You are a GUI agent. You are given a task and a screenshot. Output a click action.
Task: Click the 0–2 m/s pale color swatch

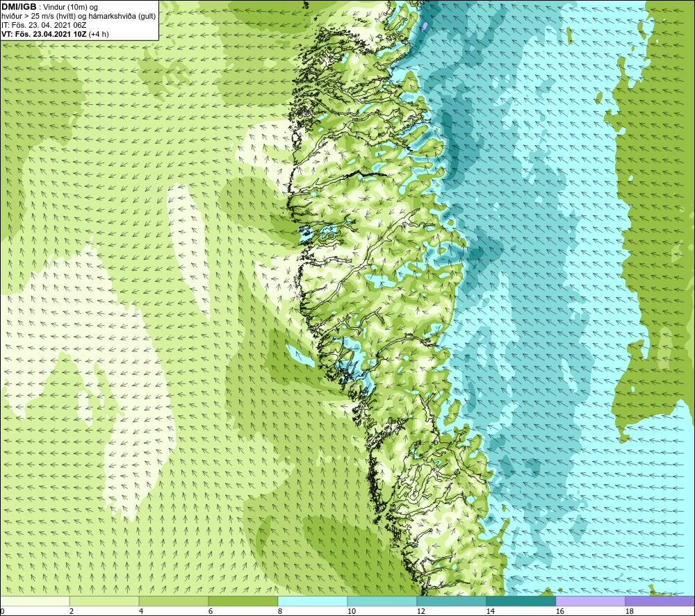[x=35, y=601]
